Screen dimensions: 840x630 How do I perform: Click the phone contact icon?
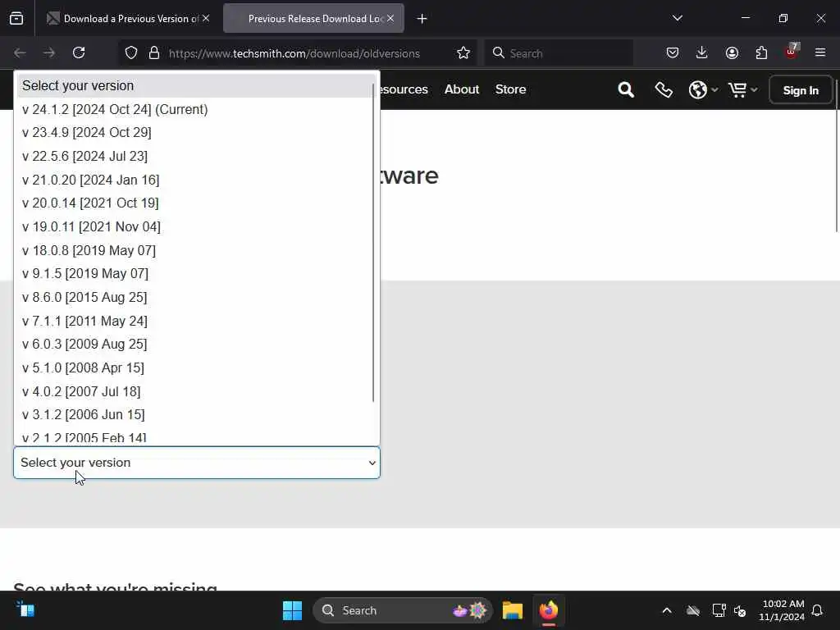pyautogui.click(x=664, y=90)
